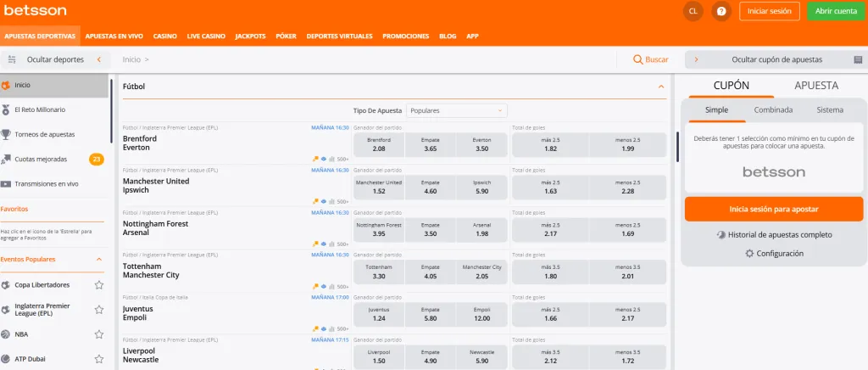Collapse Eventos Populares section
The image size is (868, 370).
(x=99, y=259)
